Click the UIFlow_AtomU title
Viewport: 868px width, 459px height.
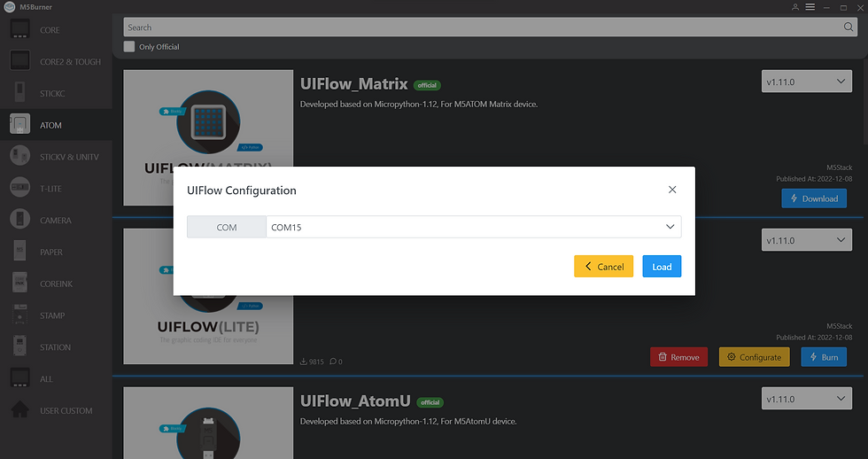coord(355,401)
